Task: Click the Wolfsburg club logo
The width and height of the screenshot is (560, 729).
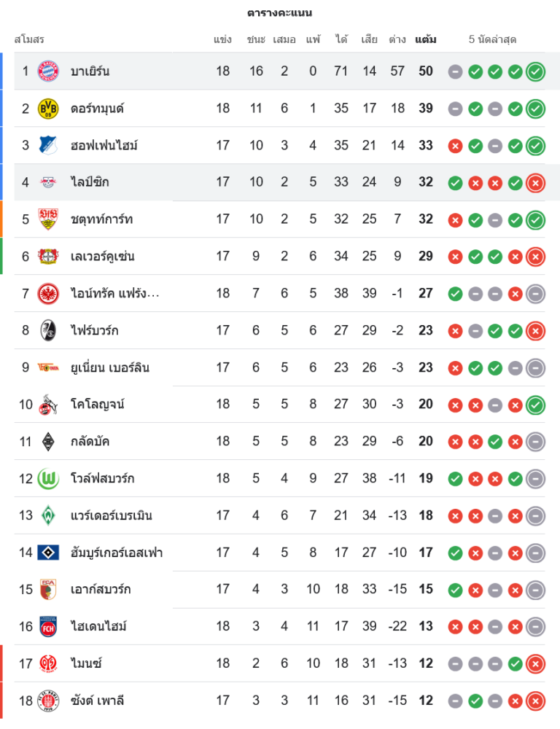Action: [48, 478]
